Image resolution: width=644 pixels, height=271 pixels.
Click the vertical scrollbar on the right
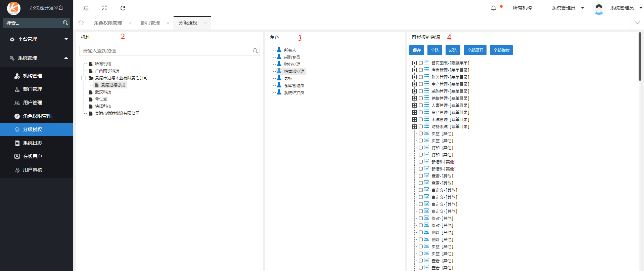pos(640,56)
